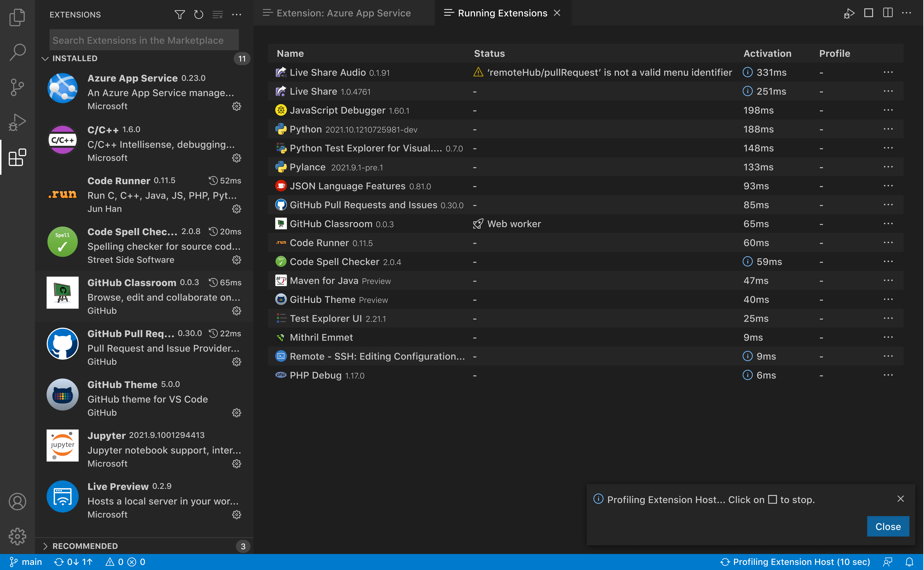
Task: Click the Search Extensions in the Marketplace field
Action: click(143, 40)
